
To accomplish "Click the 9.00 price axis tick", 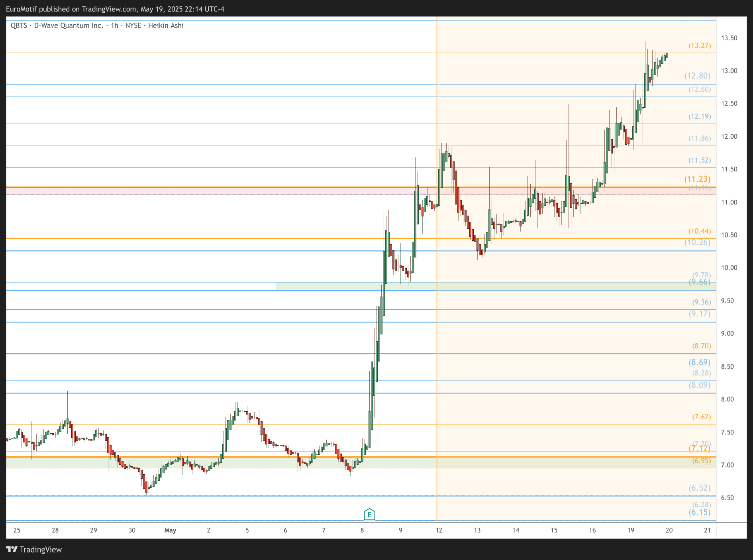I will [x=728, y=334].
